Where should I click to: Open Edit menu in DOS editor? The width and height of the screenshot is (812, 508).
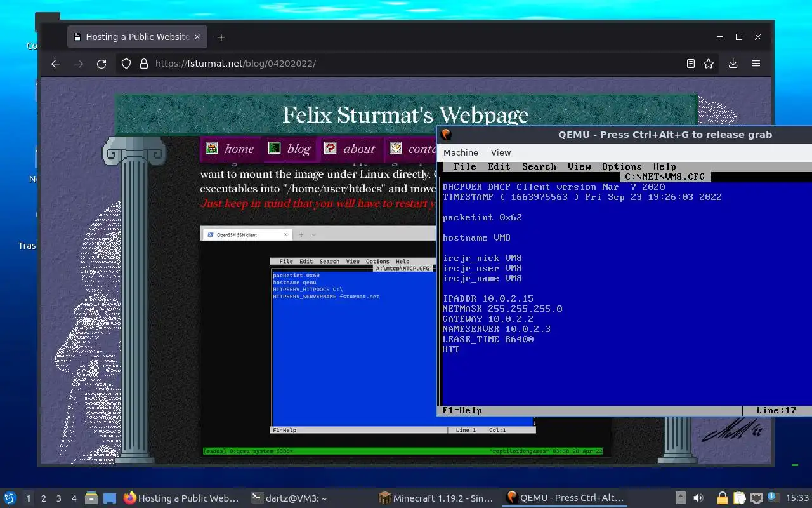tap(499, 166)
